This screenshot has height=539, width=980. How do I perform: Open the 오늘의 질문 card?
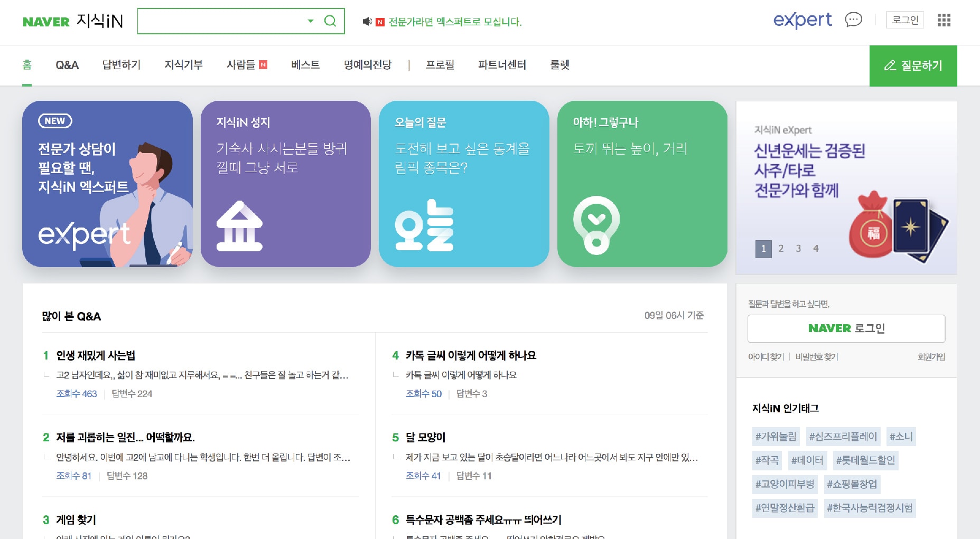pyautogui.click(x=463, y=184)
